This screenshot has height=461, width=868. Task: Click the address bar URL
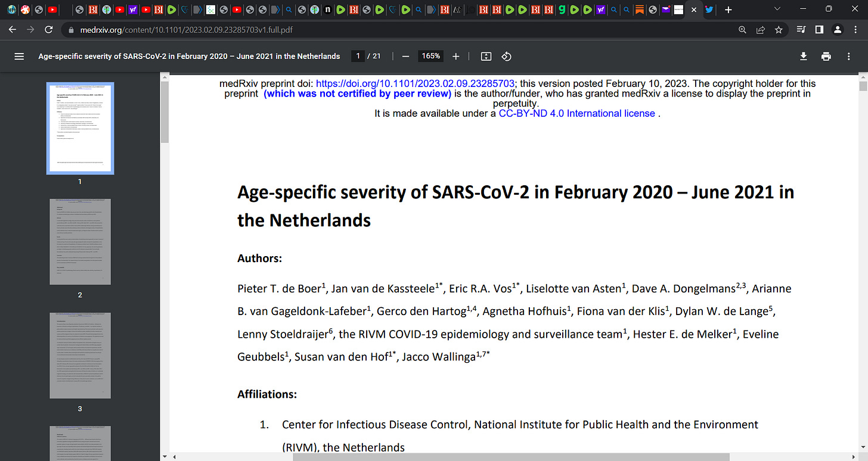(x=186, y=30)
